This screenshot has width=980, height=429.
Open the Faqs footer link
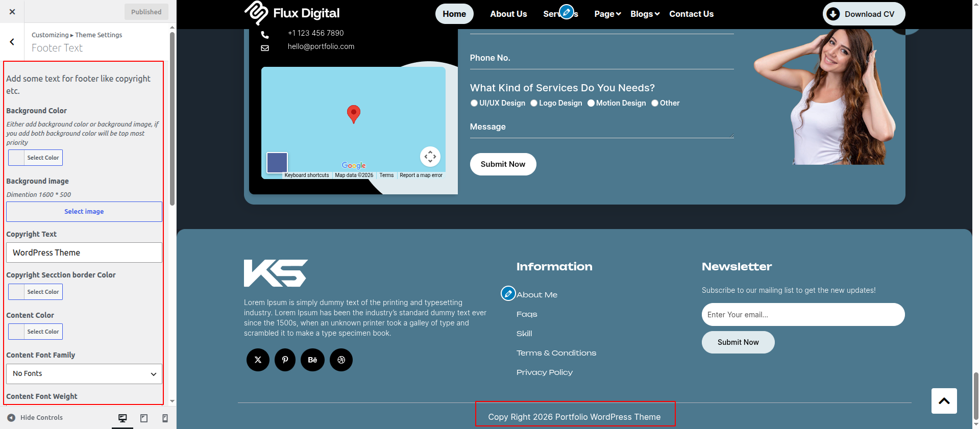click(527, 314)
